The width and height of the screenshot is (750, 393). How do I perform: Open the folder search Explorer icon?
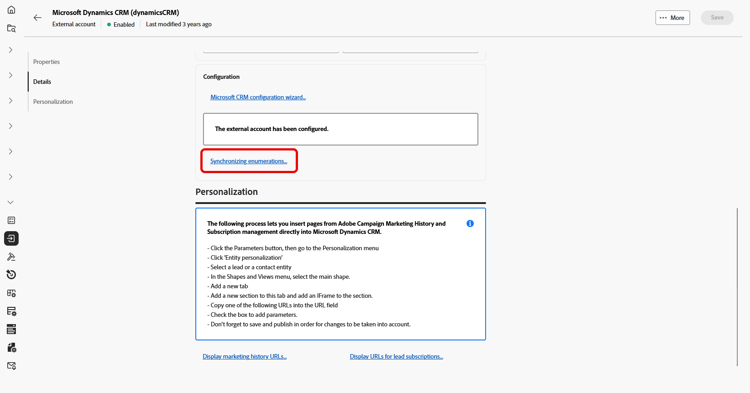coord(11,29)
